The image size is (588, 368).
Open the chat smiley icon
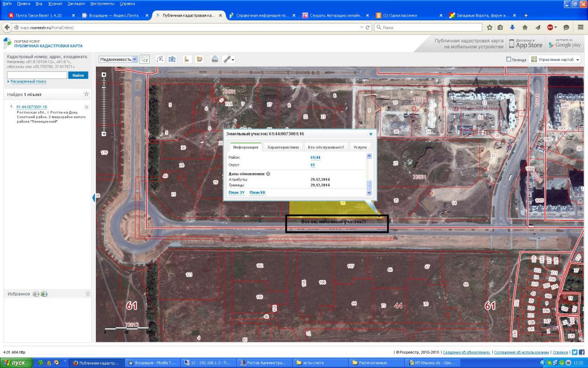pos(566,28)
